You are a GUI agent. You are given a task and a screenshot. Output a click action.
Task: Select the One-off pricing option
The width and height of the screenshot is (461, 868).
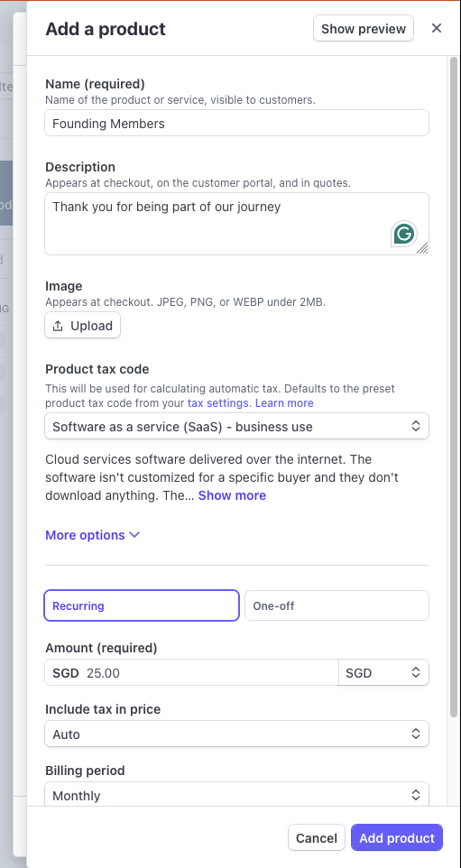(x=337, y=605)
